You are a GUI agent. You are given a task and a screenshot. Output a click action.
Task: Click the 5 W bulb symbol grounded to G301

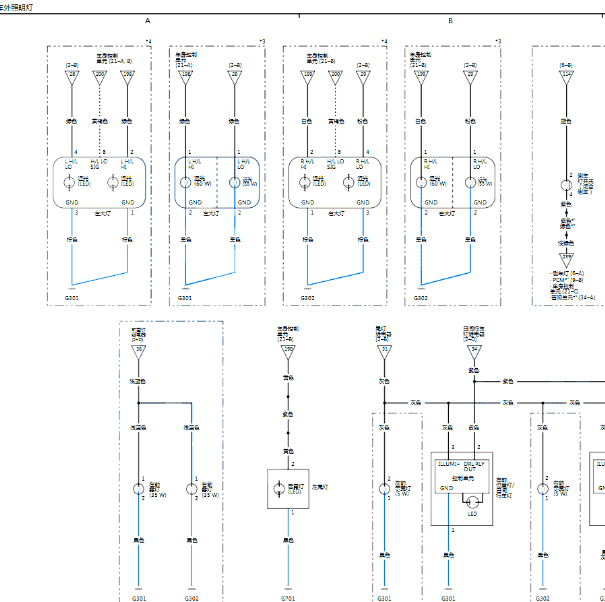point(384,489)
